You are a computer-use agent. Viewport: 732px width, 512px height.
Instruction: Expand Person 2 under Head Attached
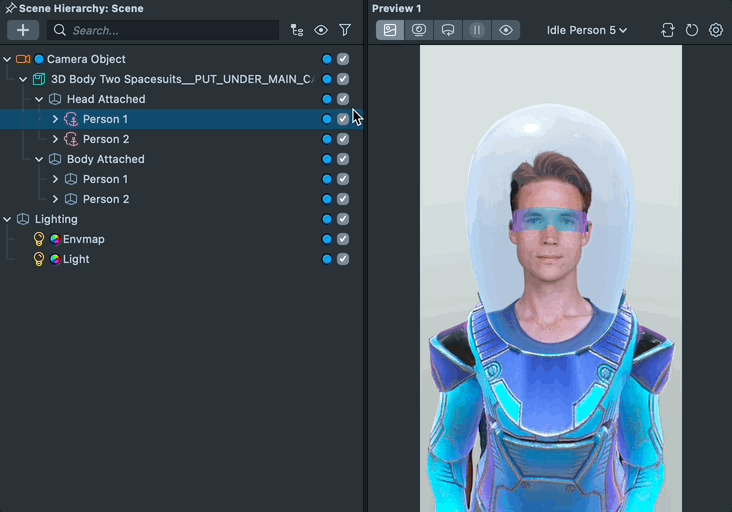(x=55, y=139)
